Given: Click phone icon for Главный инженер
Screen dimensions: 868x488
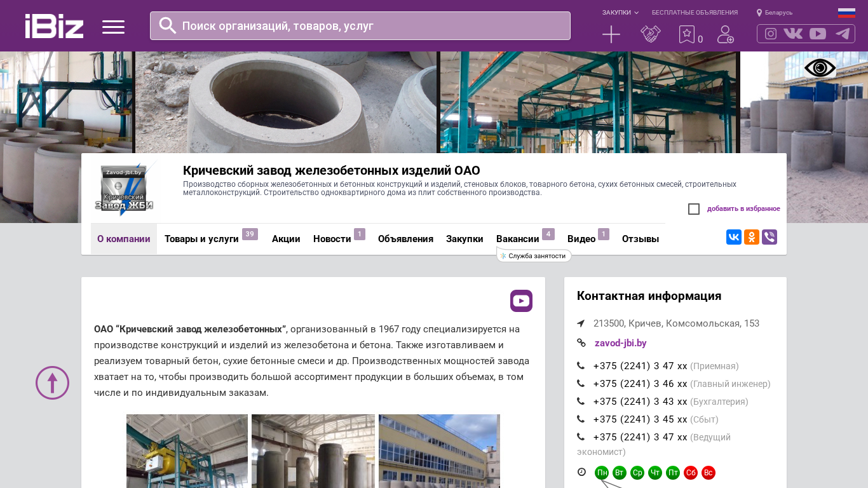Looking at the screenshot, I should [581, 384].
